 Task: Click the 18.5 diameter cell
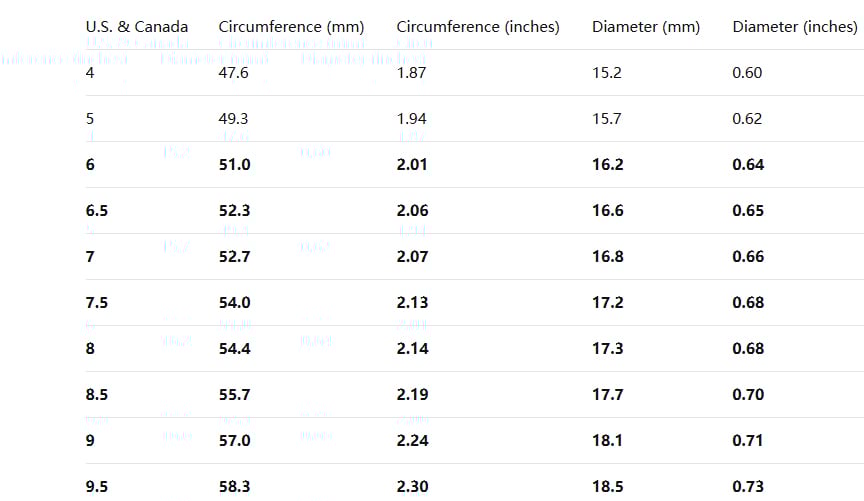pos(608,487)
